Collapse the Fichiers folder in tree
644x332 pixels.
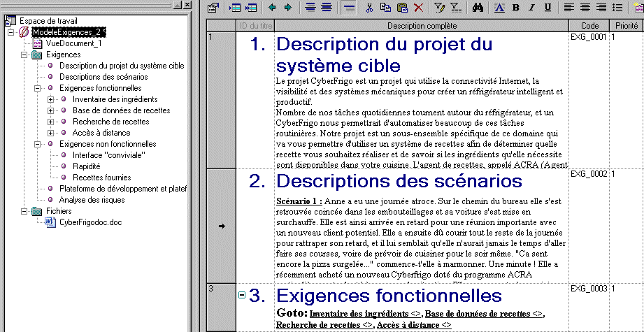[x=25, y=210]
